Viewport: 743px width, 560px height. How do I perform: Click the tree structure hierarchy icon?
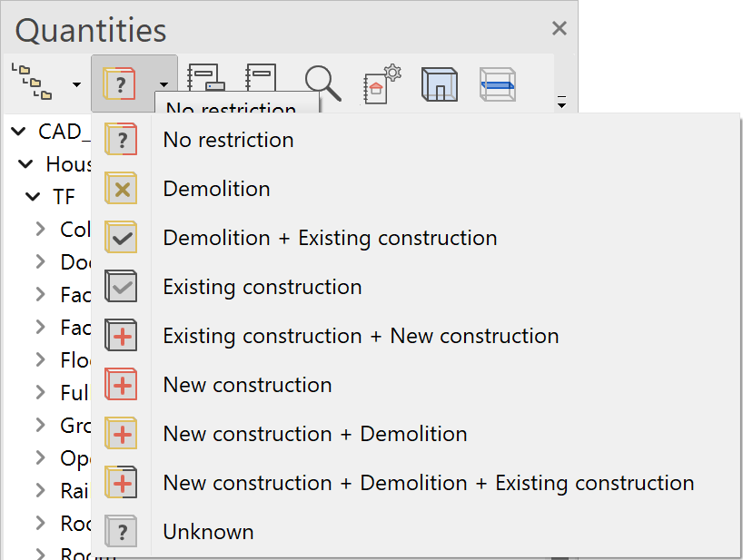click(x=31, y=82)
